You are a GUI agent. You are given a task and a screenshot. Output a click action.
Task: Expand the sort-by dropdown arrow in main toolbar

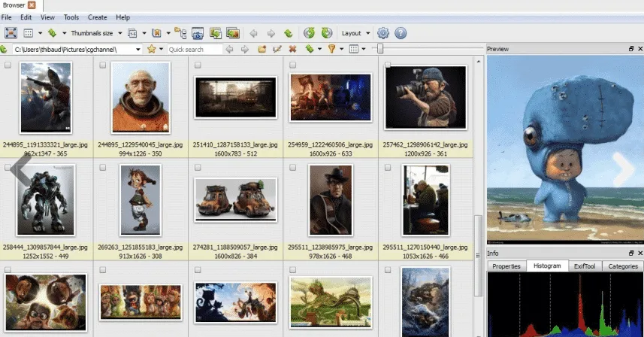click(x=64, y=33)
